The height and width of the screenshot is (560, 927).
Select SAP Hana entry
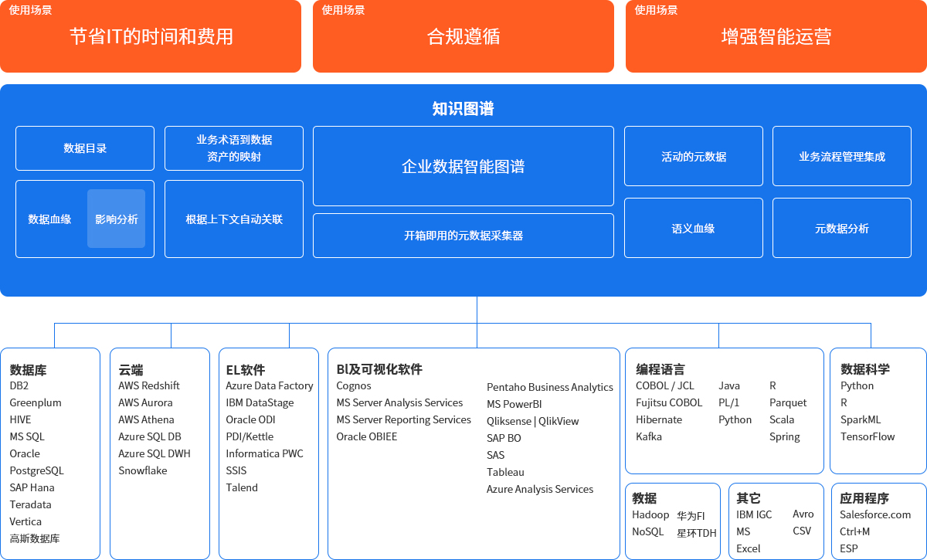32,487
